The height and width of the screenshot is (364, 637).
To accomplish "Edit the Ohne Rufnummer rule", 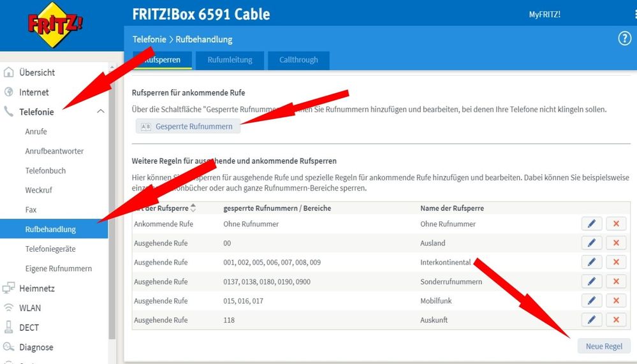I will click(x=592, y=224).
